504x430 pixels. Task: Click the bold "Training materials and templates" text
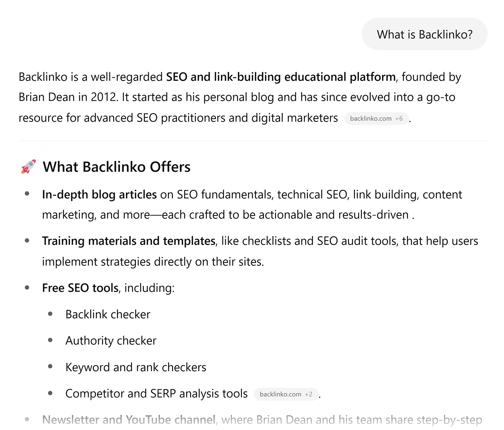pyautogui.click(x=128, y=241)
